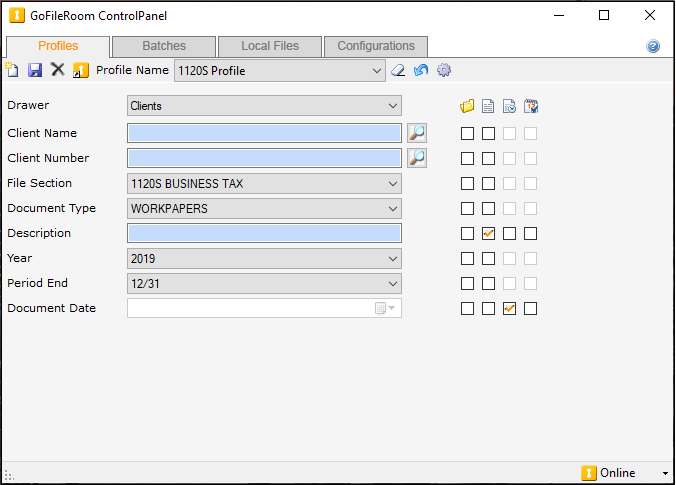The image size is (676, 485).
Task: Uncheck the checked Description row checkbox
Action: coord(489,233)
